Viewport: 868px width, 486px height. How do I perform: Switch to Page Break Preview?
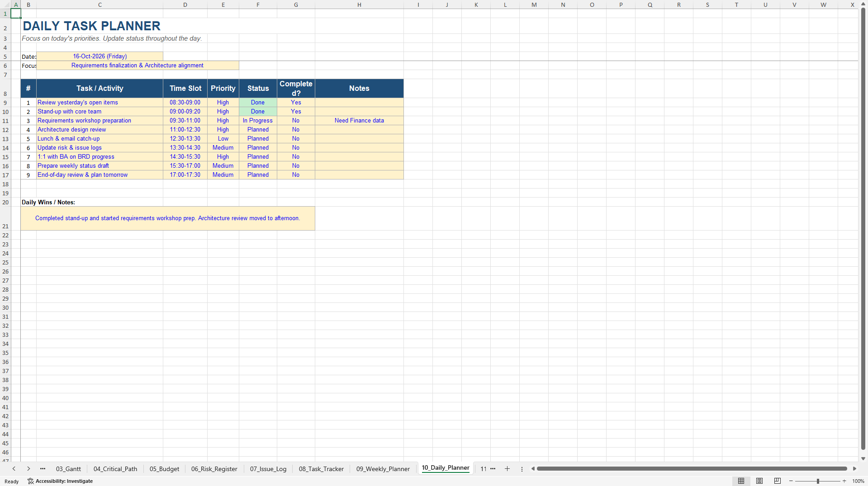click(x=778, y=481)
